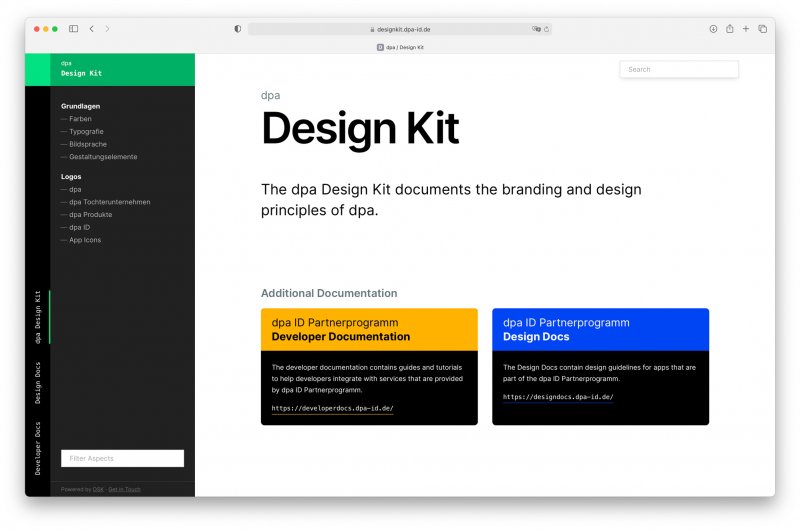The width and height of the screenshot is (800, 530).
Task: Click the Share icon in the toolbar
Action: (729, 29)
